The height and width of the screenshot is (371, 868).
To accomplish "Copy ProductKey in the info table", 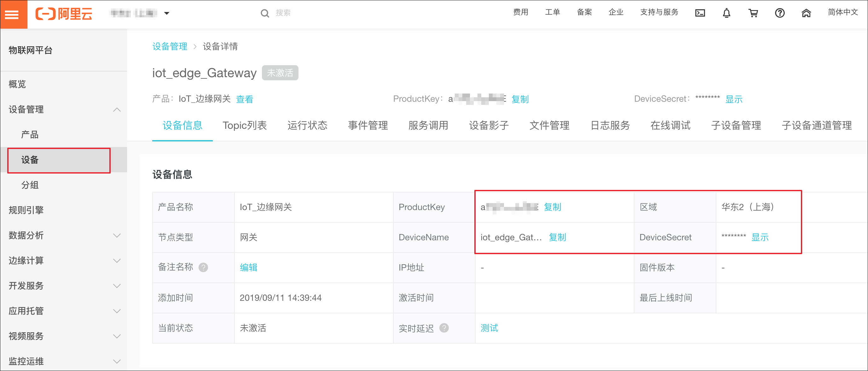I will tap(552, 207).
